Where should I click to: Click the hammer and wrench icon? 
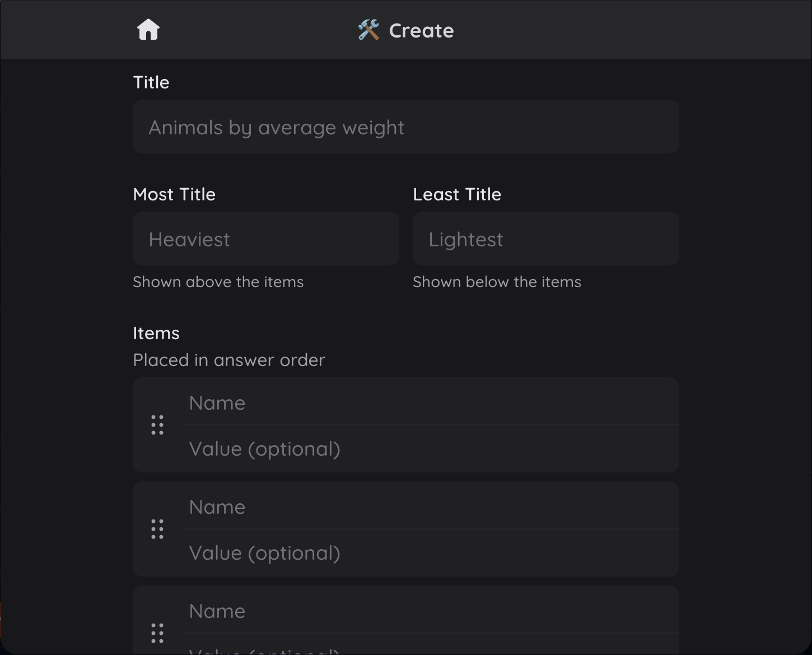[x=368, y=30]
